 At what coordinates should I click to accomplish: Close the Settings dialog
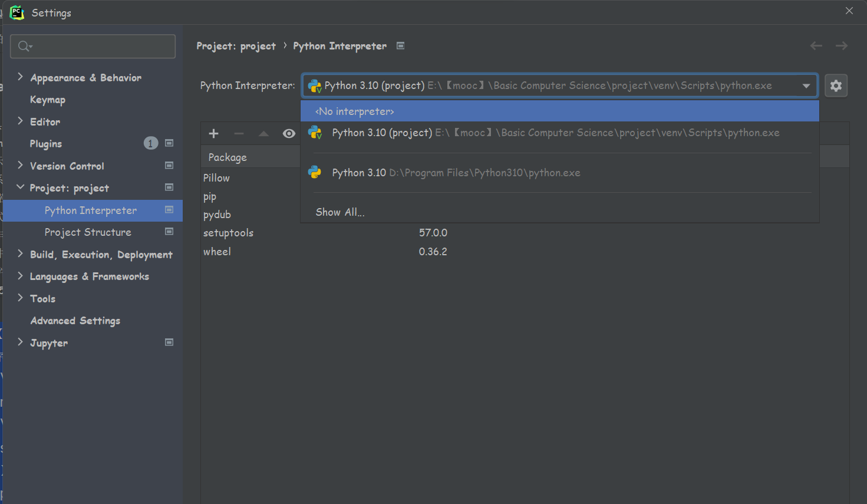coord(849,11)
